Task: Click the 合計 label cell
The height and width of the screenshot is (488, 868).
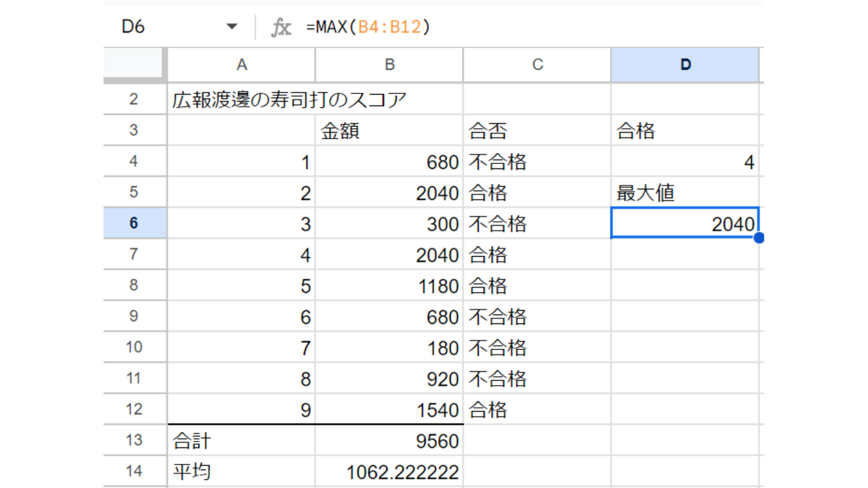Action: (x=241, y=440)
